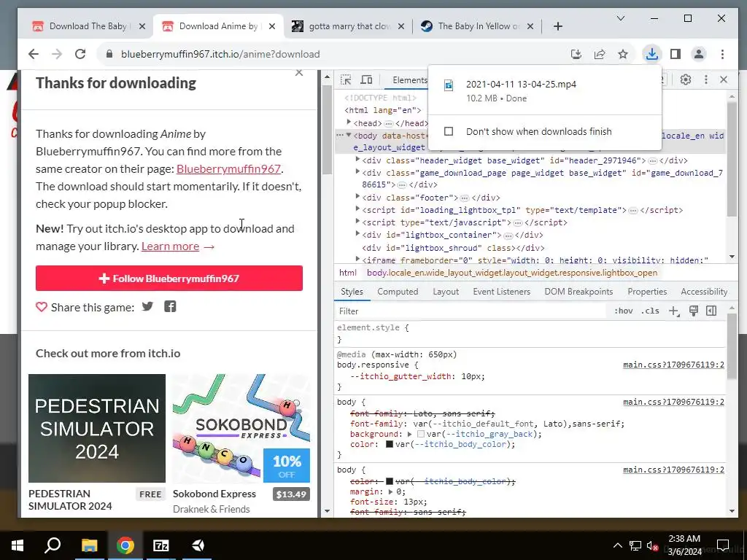Check Don't show when downloads finish
Image resolution: width=747 pixels, height=560 pixels.
(449, 131)
